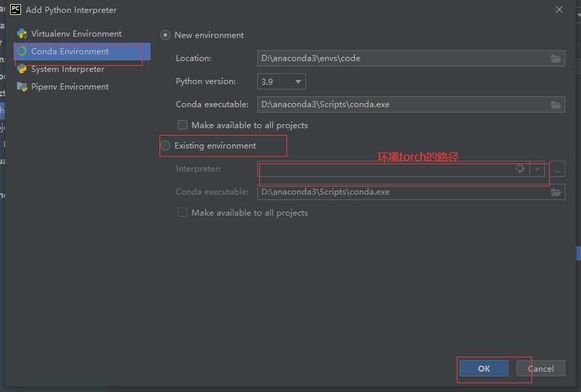Screen dimensions: 581x392
Task: Click the System Interpreter Python icon
Action: point(22,69)
